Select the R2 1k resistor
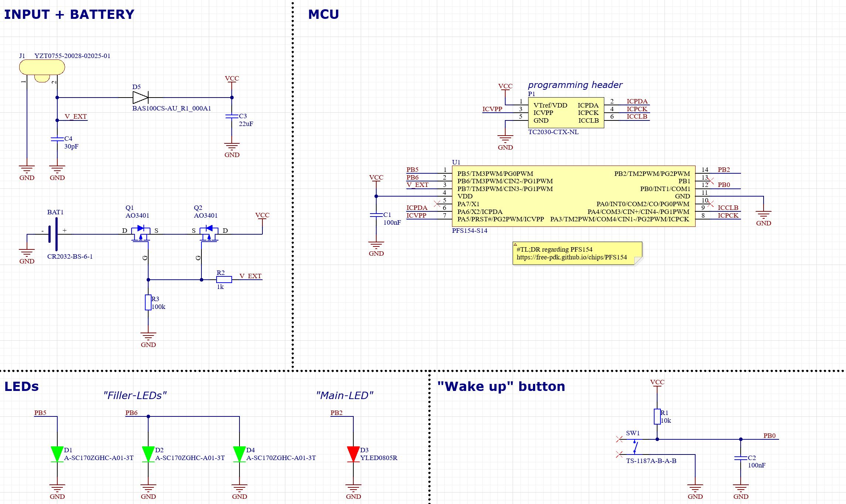Screen dimensions: 846x504 point(224,280)
